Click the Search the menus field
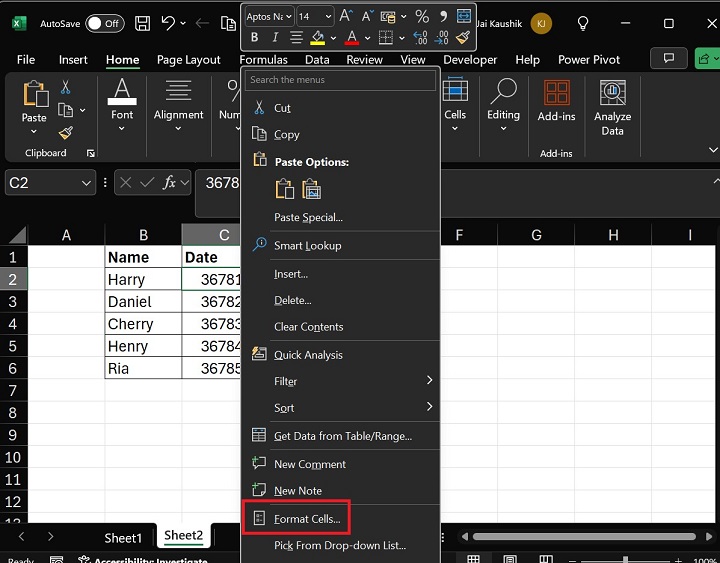Screen dimensions: 720x563 click(x=340, y=80)
